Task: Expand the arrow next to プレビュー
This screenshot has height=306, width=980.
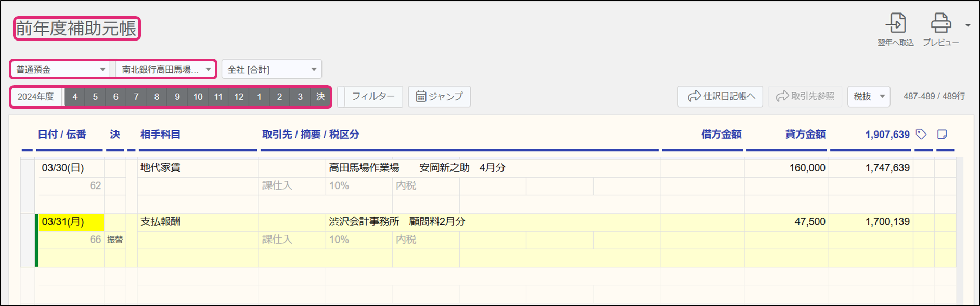Action: point(968,25)
